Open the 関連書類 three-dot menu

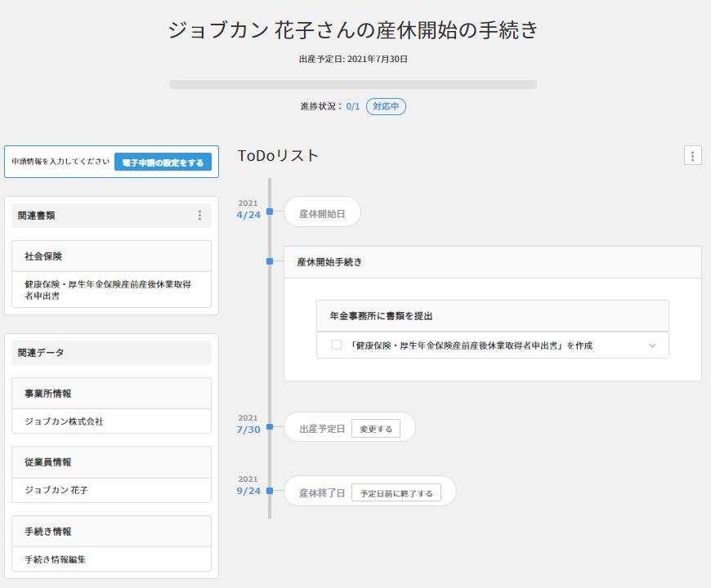coord(199,216)
